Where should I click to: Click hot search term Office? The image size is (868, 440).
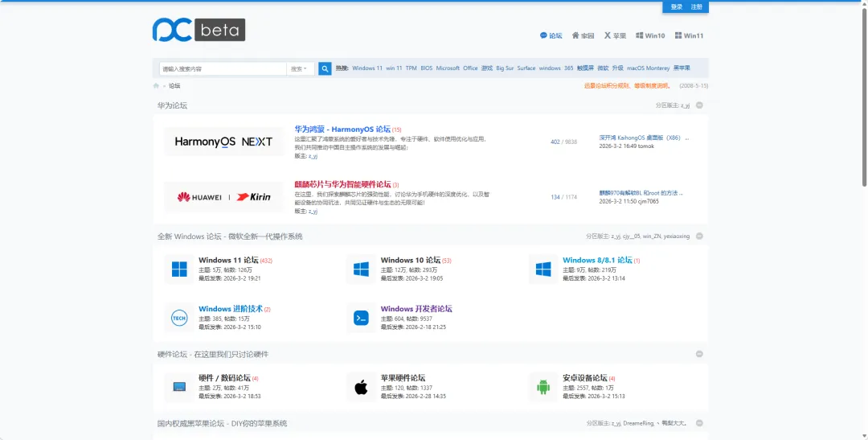(470, 68)
